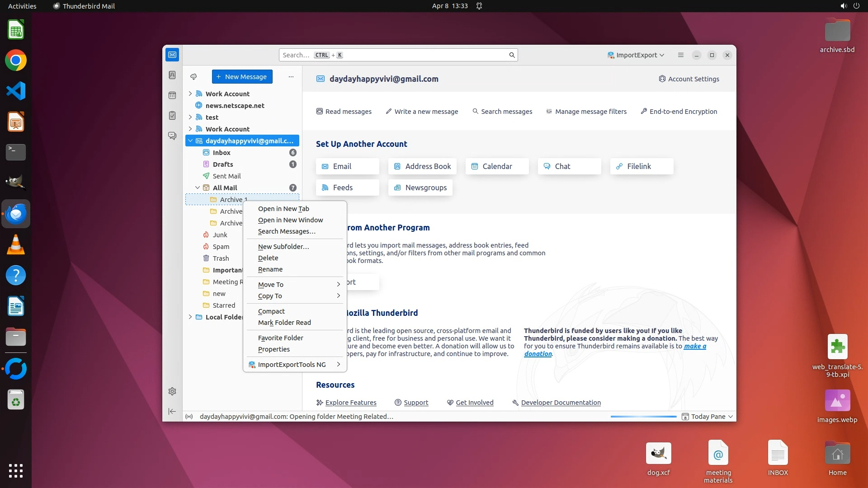This screenshot has width=868, height=488.
Task: Click the New Message button
Action: click(x=242, y=77)
